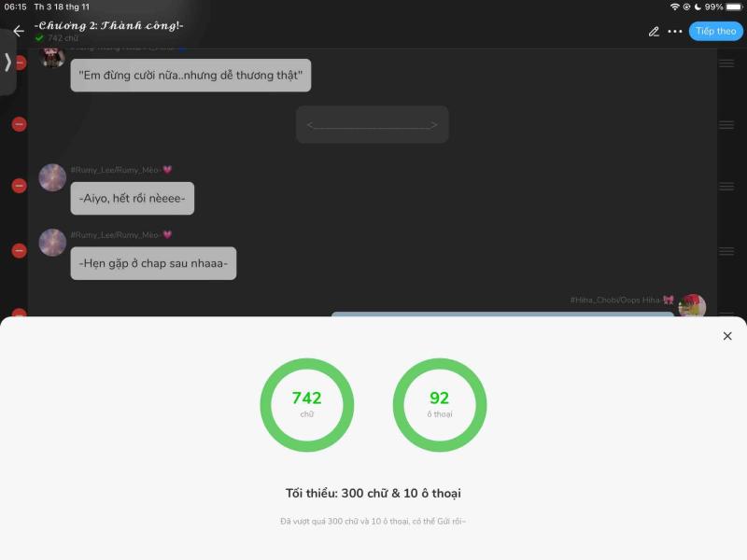This screenshot has height=560, width=747.
Task: Tap the Tiếp theo button
Action: (x=715, y=32)
